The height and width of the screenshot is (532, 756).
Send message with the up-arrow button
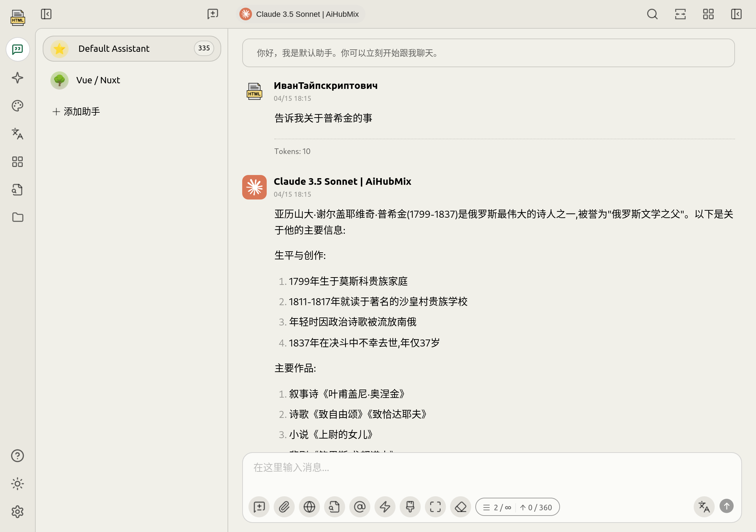point(726,506)
